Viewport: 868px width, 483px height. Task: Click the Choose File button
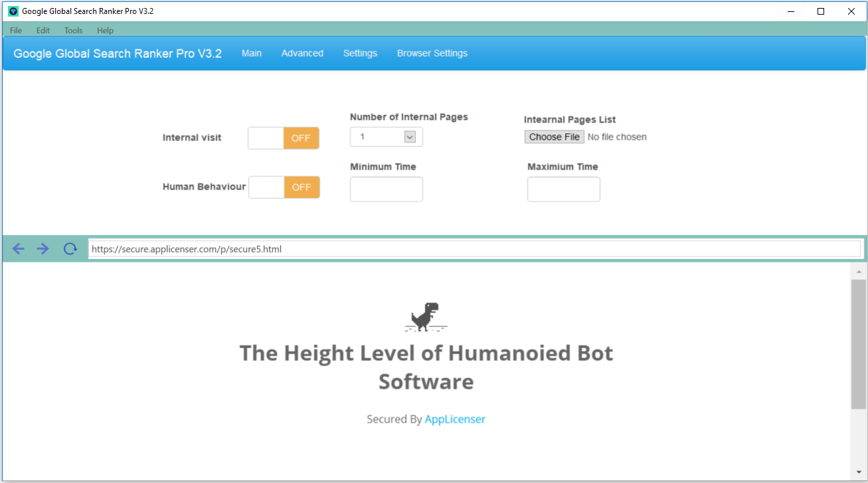(x=555, y=137)
